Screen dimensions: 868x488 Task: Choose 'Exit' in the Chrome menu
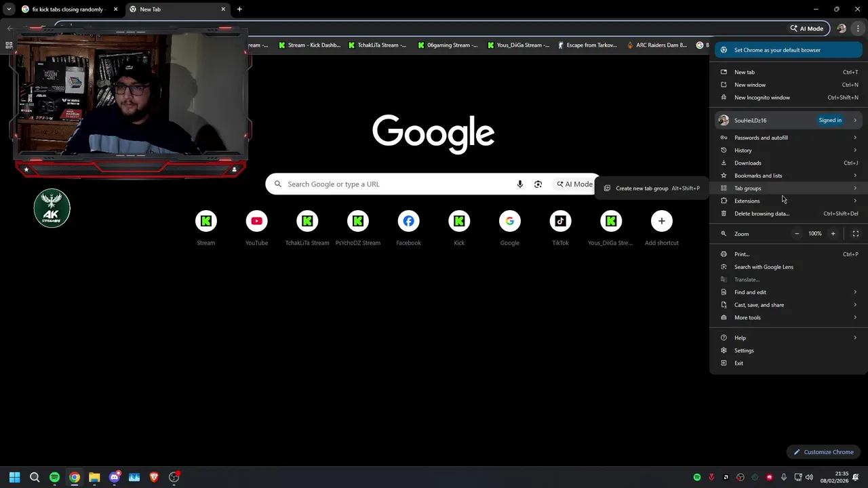tap(789, 363)
